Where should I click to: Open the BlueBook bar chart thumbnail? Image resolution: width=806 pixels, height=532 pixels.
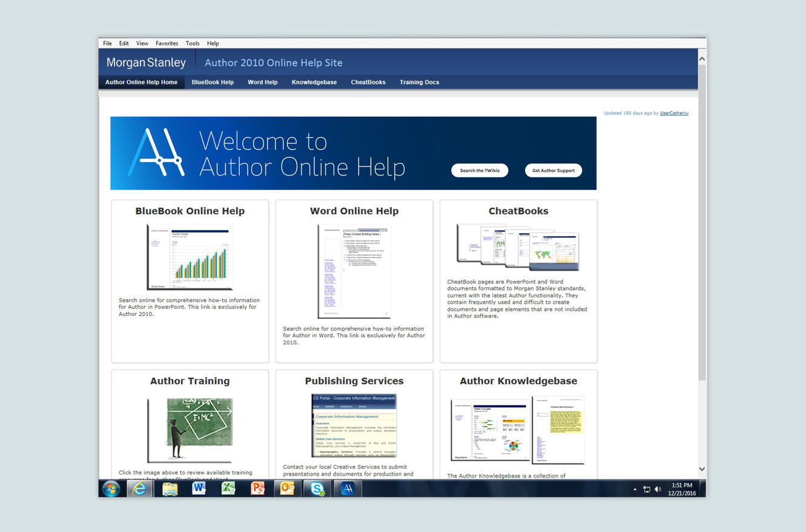click(190, 257)
